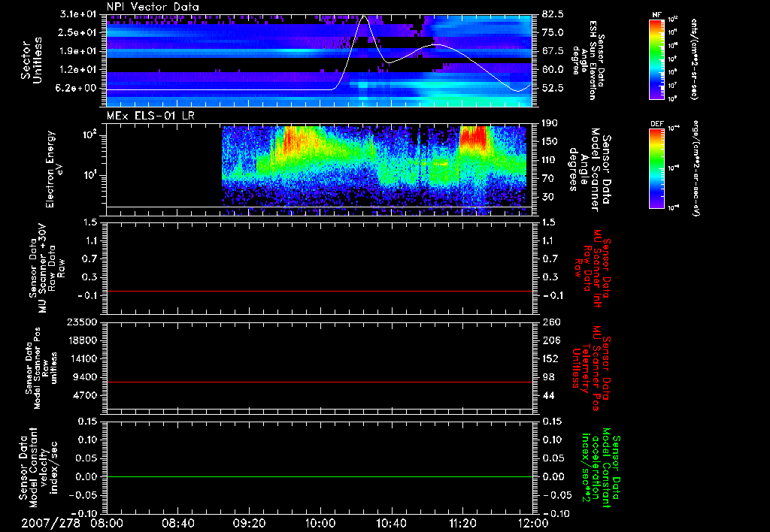Image resolution: width=770 pixels, height=532 pixels.
Task: Click the 52.5 sun elevation tick label
Action: click(x=553, y=88)
